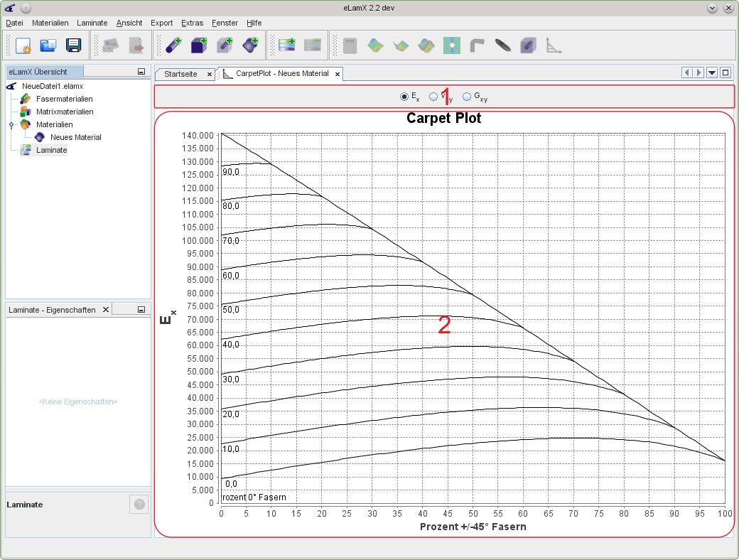The width and height of the screenshot is (739, 560).
Task: Open the dark blade-shaped tool icon
Action: [503, 45]
